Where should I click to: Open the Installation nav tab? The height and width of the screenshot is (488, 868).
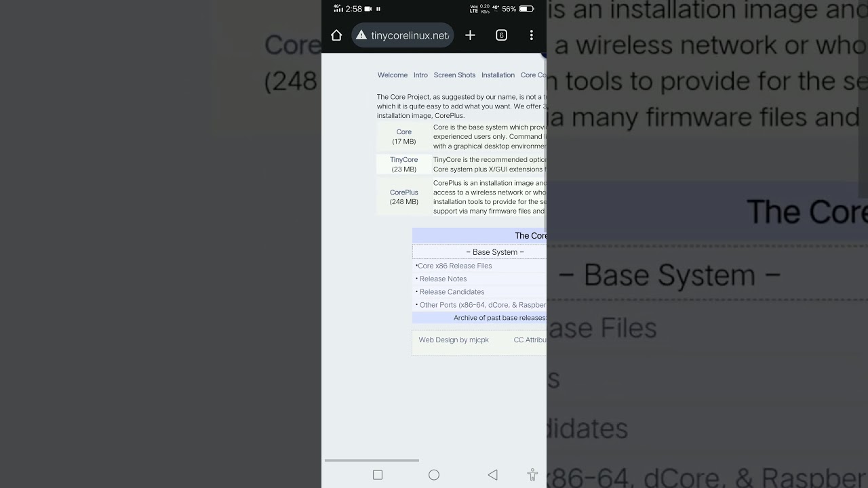(498, 75)
